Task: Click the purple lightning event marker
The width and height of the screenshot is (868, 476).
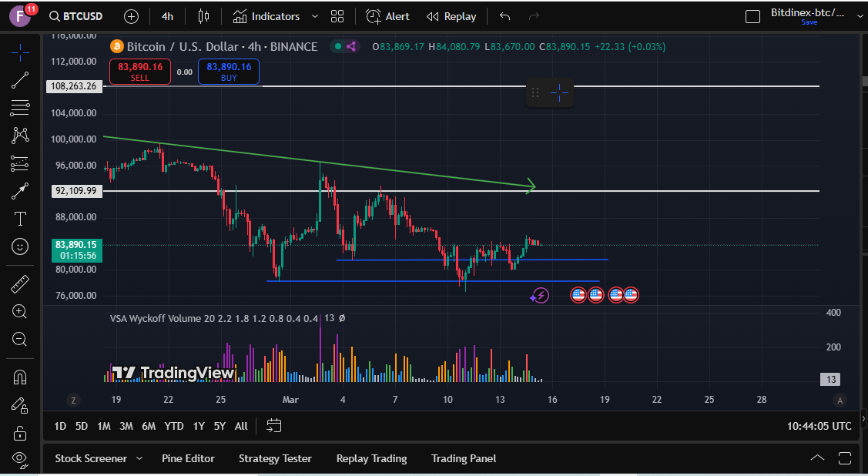Action: point(540,296)
